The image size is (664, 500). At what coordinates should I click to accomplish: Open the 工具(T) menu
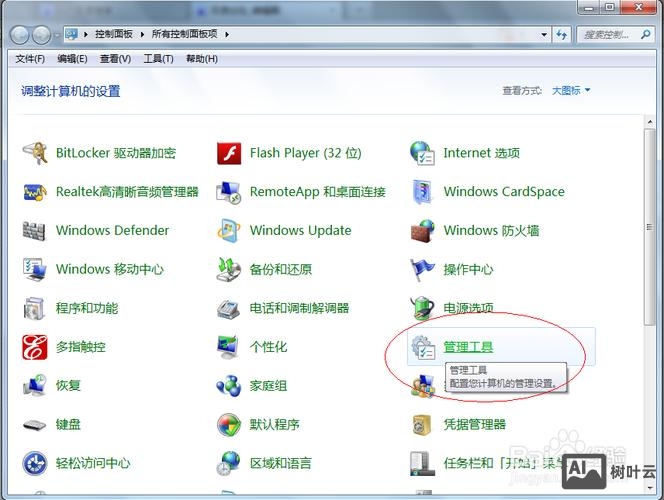click(x=158, y=59)
